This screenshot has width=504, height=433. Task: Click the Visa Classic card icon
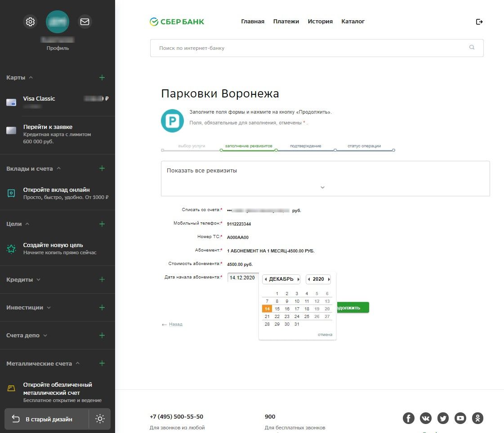click(x=11, y=102)
